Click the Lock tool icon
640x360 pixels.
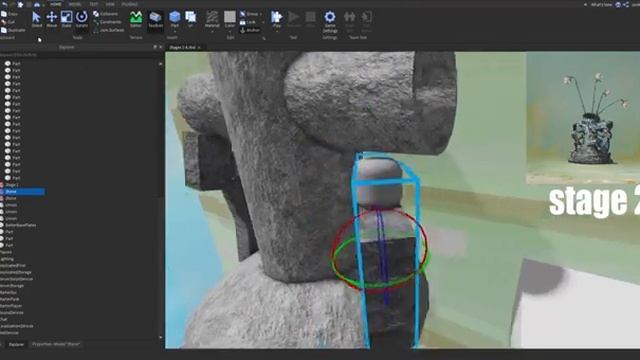243,22
